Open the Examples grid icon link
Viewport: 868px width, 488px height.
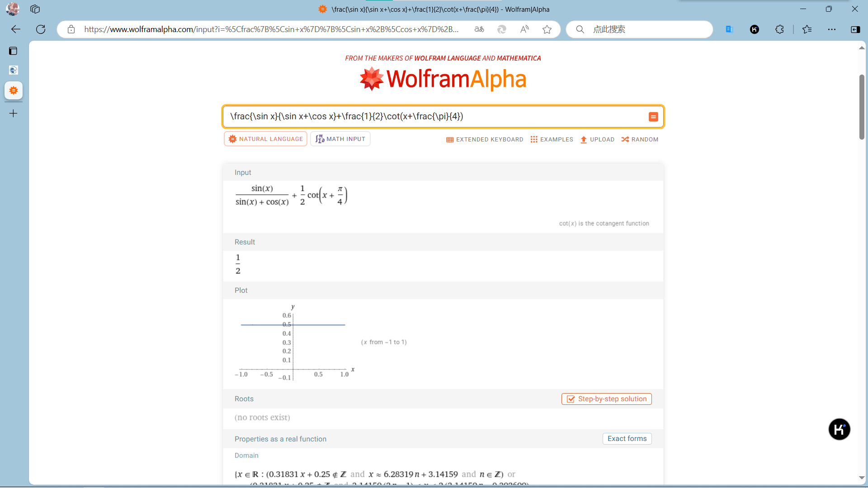(534, 140)
